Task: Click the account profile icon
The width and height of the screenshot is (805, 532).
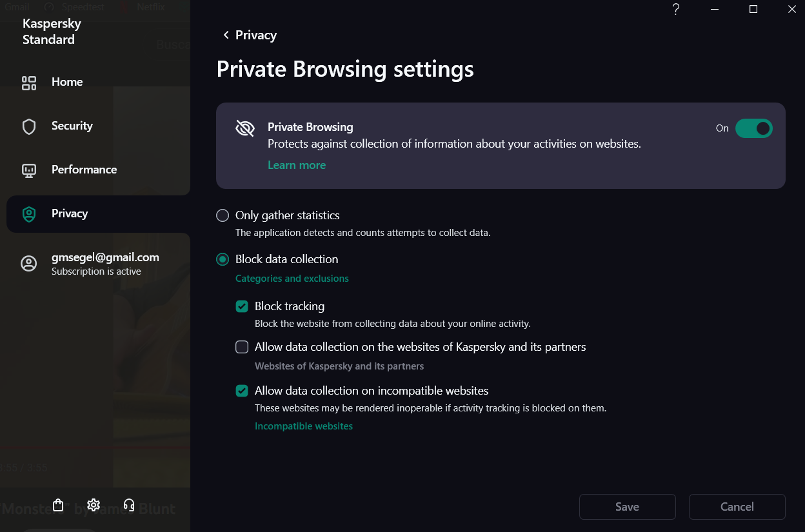Action: pos(29,263)
